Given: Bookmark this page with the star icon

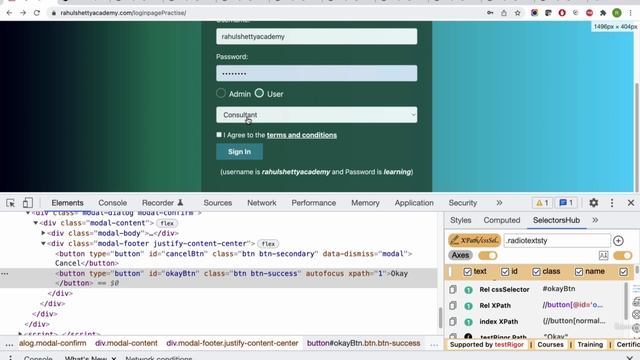Looking at the screenshot, I should pyautogui.click(x=518, y=13).
